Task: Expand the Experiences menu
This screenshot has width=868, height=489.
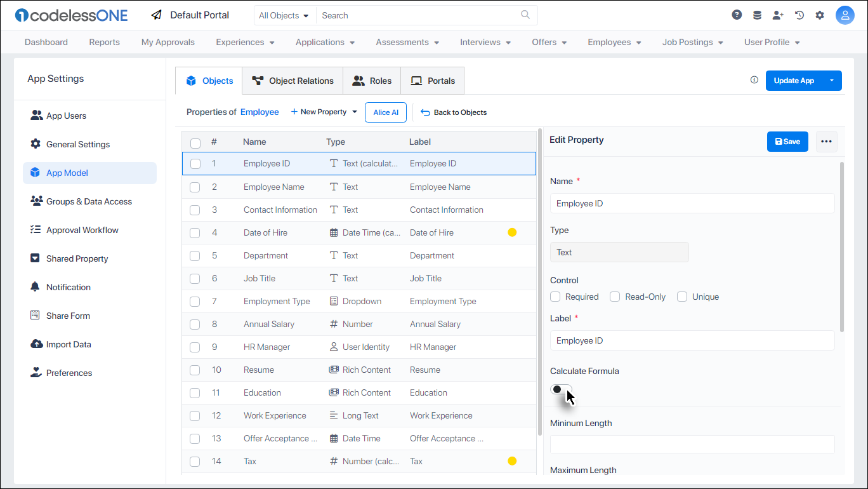Action: [245, 42]
